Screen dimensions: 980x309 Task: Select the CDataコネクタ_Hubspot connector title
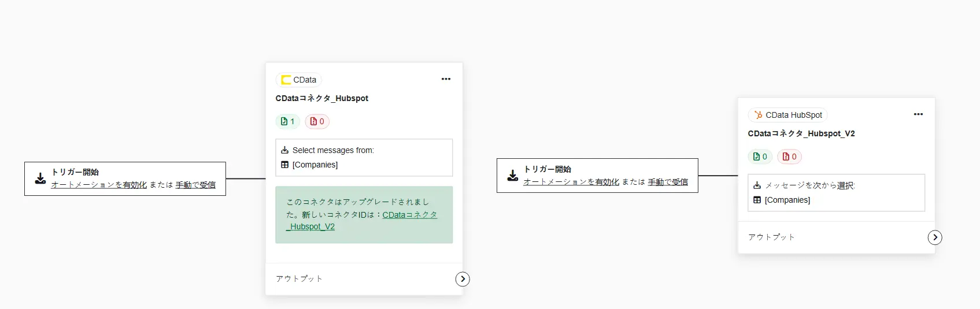pos(322,98)
